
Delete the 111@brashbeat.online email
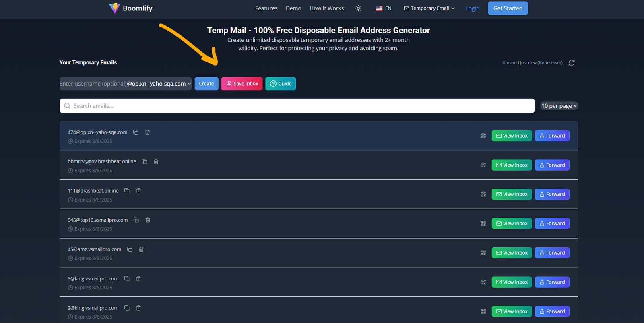tap(138, 191)
